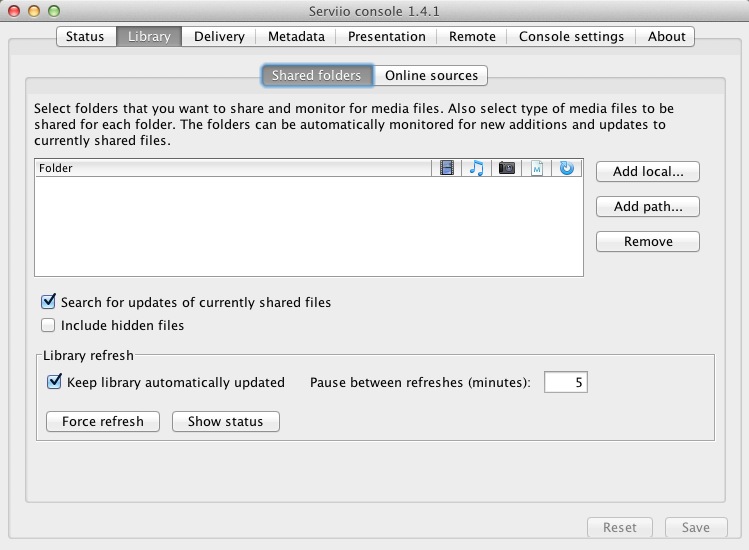Image resolution: width=749 pixels, height=550 pixels.
Task: Click the pause between refreshes minutes field
Action: (566, 382)
